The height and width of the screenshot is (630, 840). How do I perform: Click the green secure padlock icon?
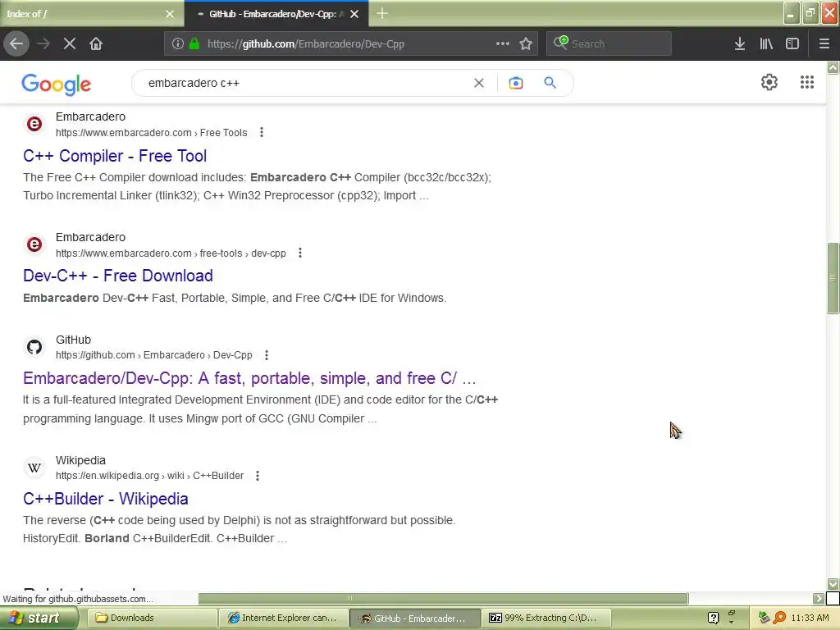pos(194,43)
